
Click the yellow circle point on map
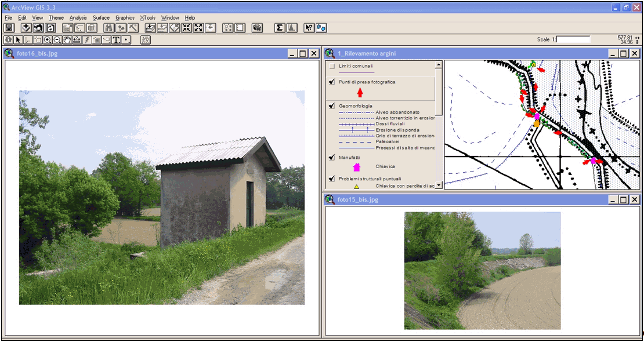(x=534, y=64)
